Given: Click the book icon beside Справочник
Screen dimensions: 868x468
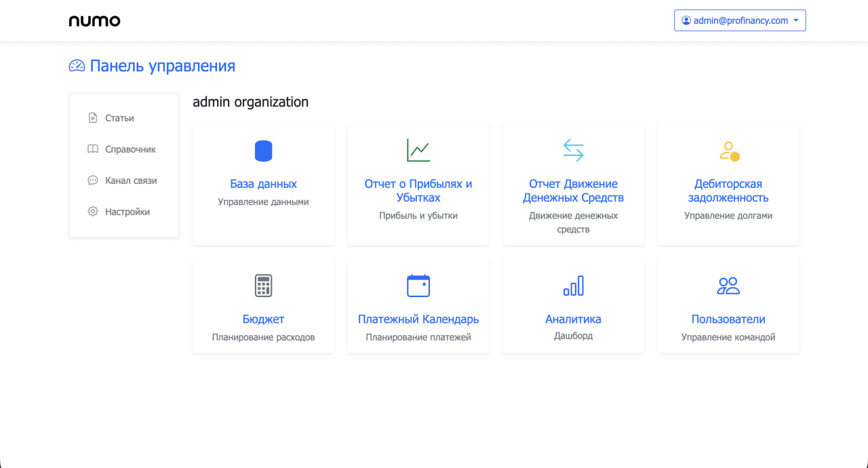Looking at the screenshot, I should point(93,149).
